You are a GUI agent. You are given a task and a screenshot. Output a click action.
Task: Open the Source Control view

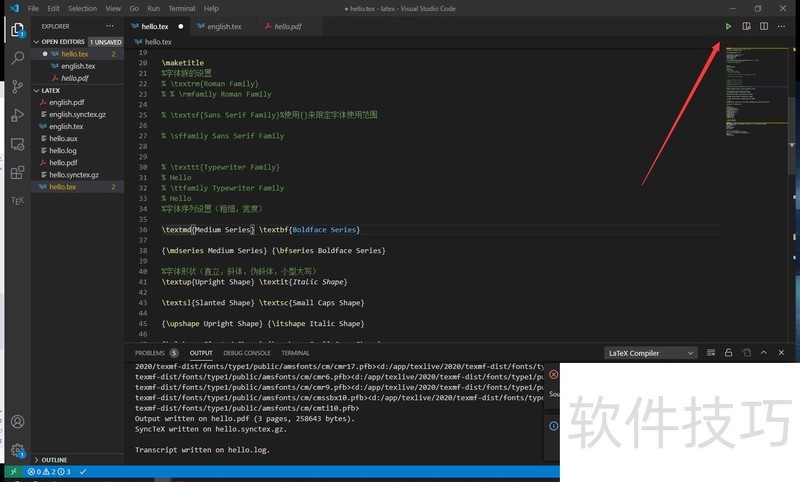(x=17, y=88)
